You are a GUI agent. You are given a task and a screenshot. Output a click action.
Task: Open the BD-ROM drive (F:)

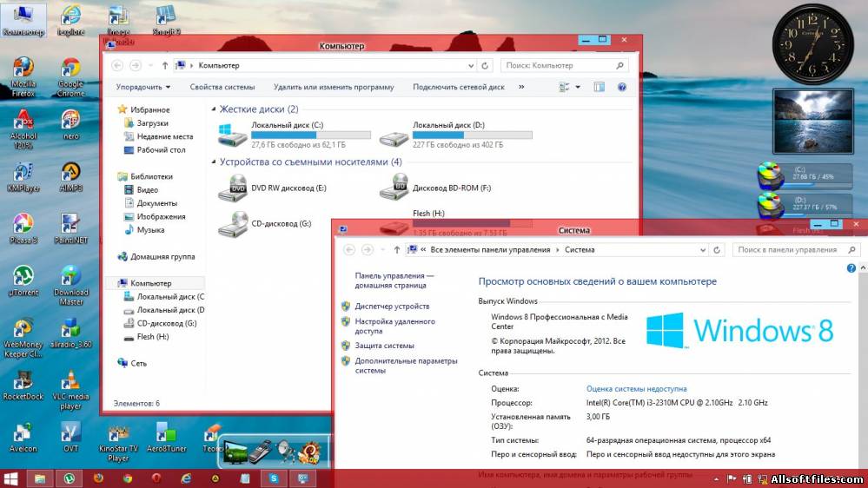coord(395,186)
